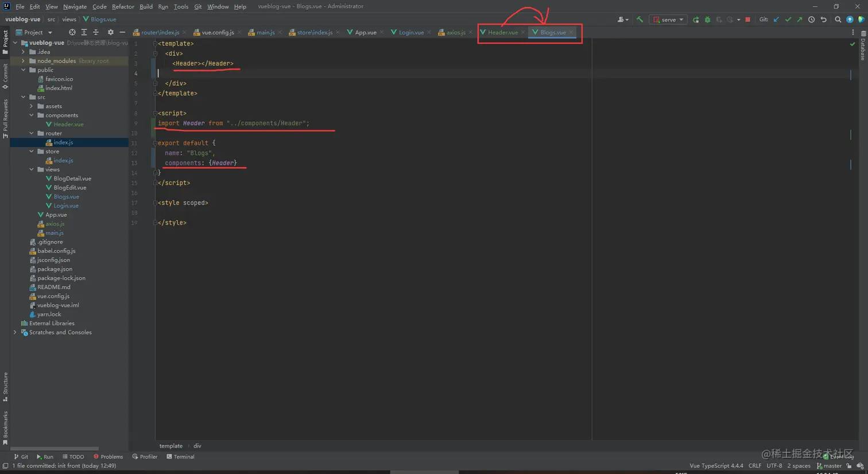The height and width of the screenshot is (474, 868).
Task: Expand the node_modules folder
Action: pos(24,61)
